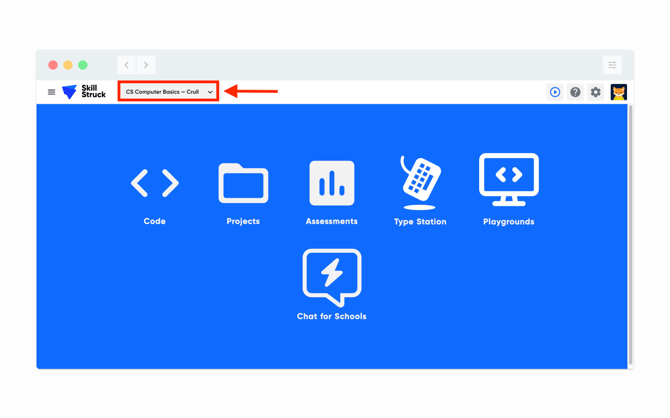Open the Code section icon
This screenshot has height=418, width=670.
click(155, 183)
